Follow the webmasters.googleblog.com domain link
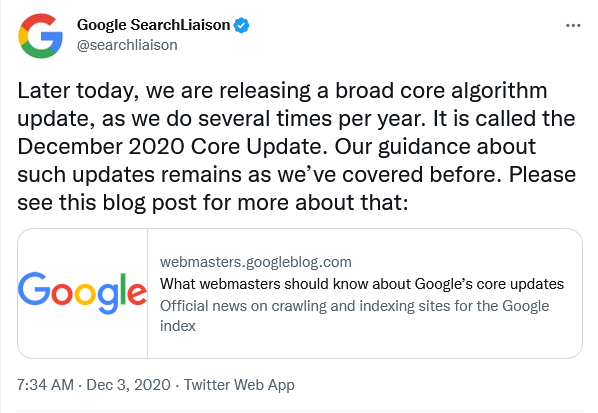Image resolution: width=598 pixels, height=413 pixels. coord(256,262)
